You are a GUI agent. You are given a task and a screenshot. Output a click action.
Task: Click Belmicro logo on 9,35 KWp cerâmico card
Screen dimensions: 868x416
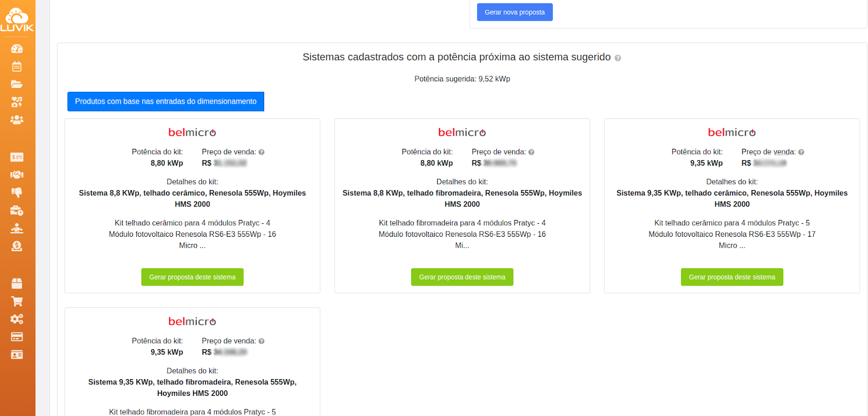(x=732, y=133)
